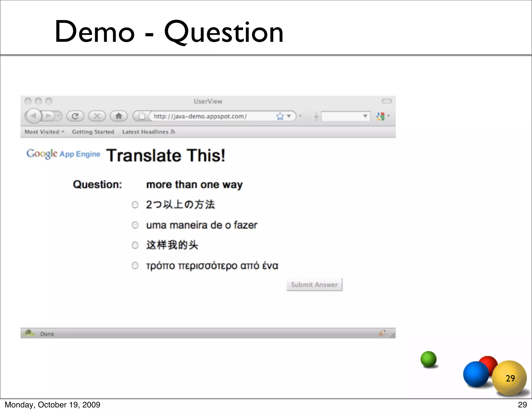Open the URL history dropdown arrow

point(289,116)
